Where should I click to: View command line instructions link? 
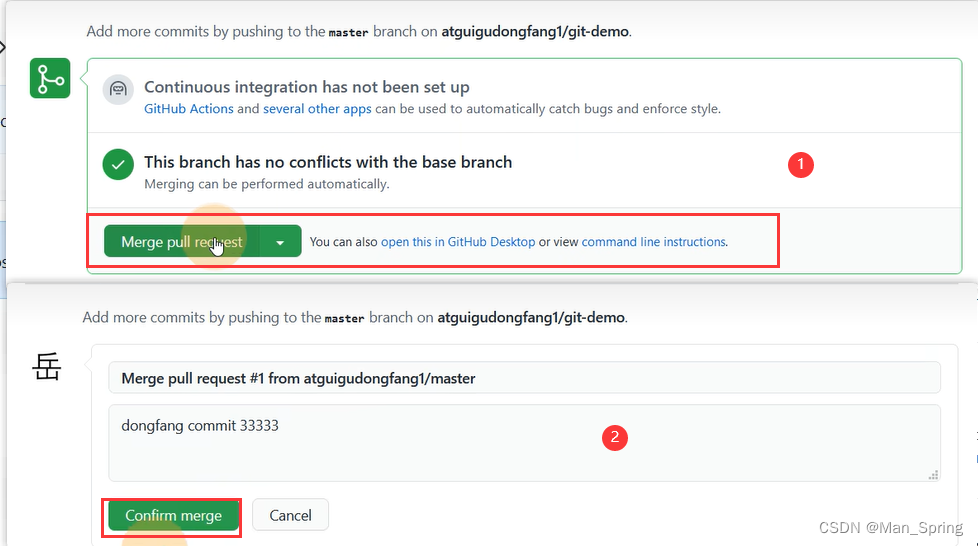(654, 242)
